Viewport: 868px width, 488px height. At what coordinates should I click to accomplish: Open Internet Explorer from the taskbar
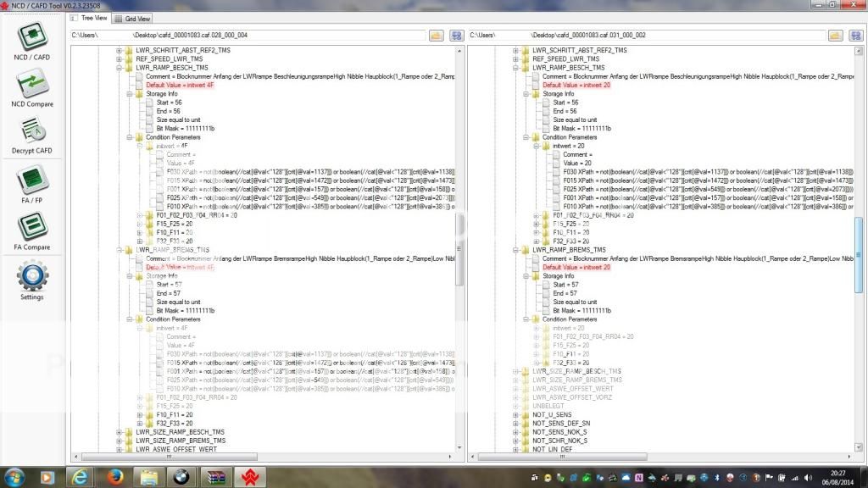(x=81, y=477)
